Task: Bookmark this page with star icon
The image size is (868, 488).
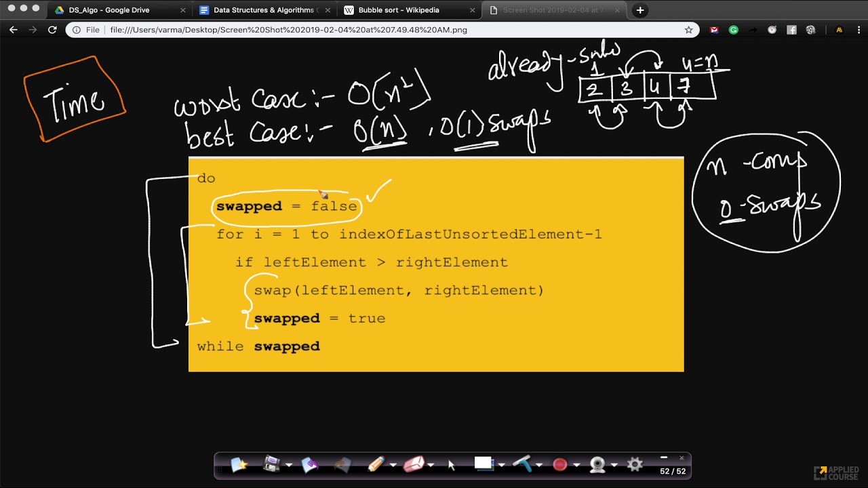Action: coord(688,30)
